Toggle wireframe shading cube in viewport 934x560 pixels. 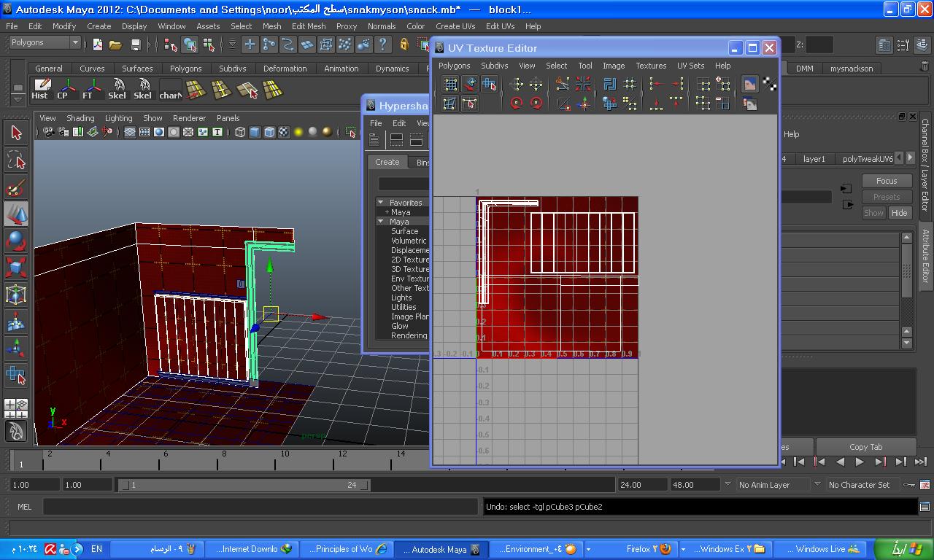point(240,132)
